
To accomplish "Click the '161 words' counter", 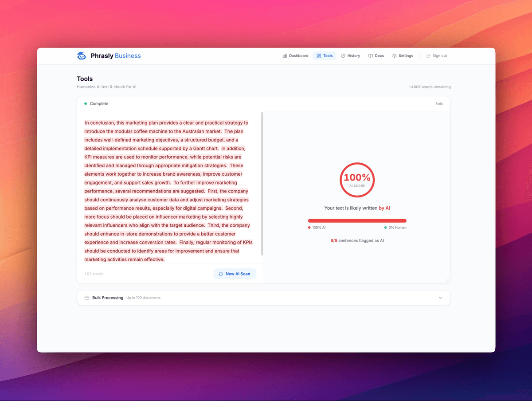I will click(x=94, y=274).
